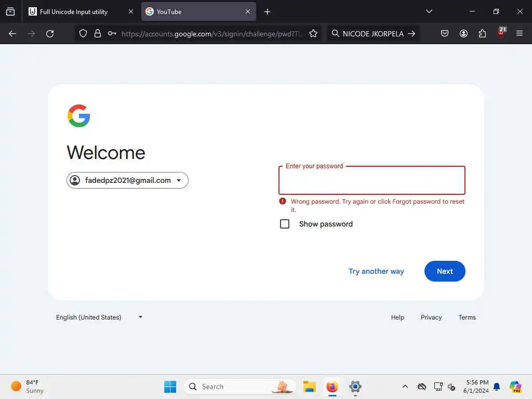This screenshot has height=399, width=532.
Task: List all tabs with the chevron
Action: point(429,11)
